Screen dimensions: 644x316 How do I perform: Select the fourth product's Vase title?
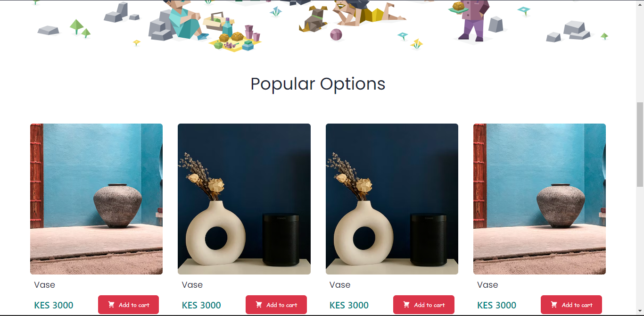point(487,285)
